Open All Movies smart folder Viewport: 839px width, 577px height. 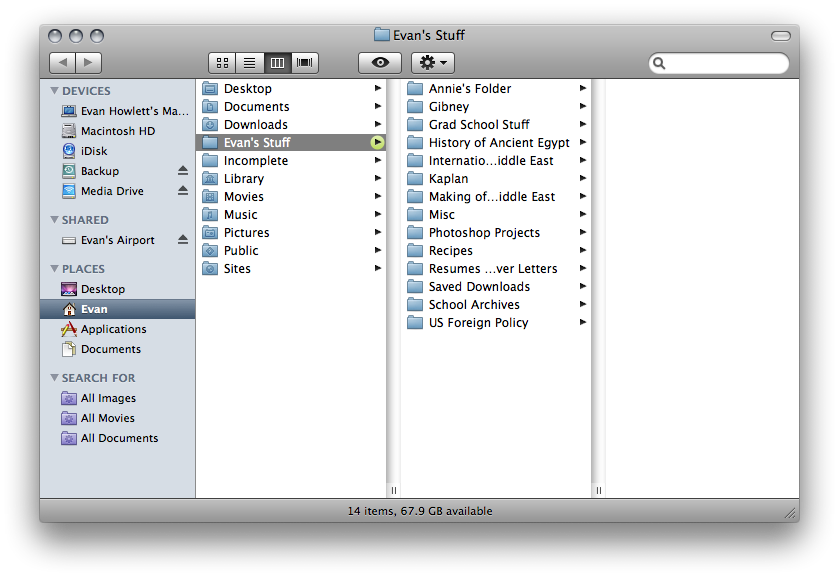coord(69,418)
